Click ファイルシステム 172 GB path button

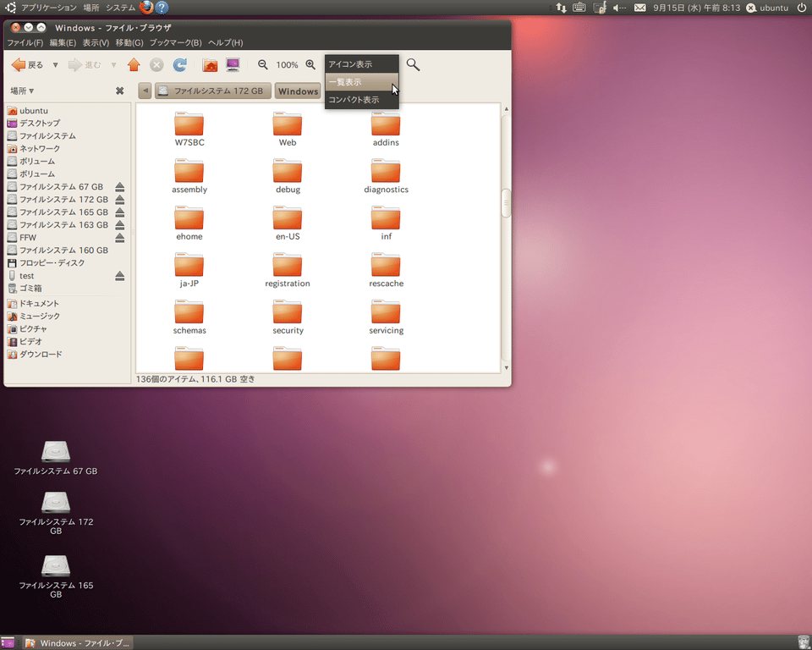click(x=213, y=91)
